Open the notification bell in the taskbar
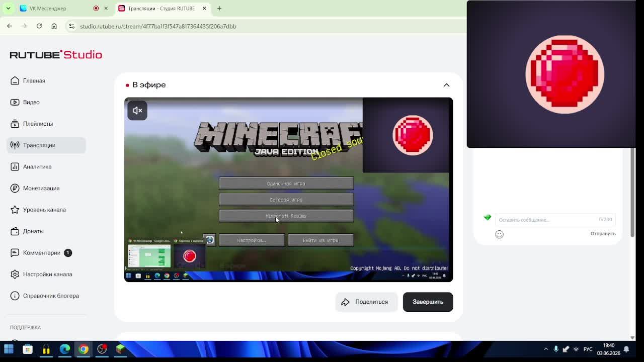The width and height of the screenshot is (644, 362). 626,349
